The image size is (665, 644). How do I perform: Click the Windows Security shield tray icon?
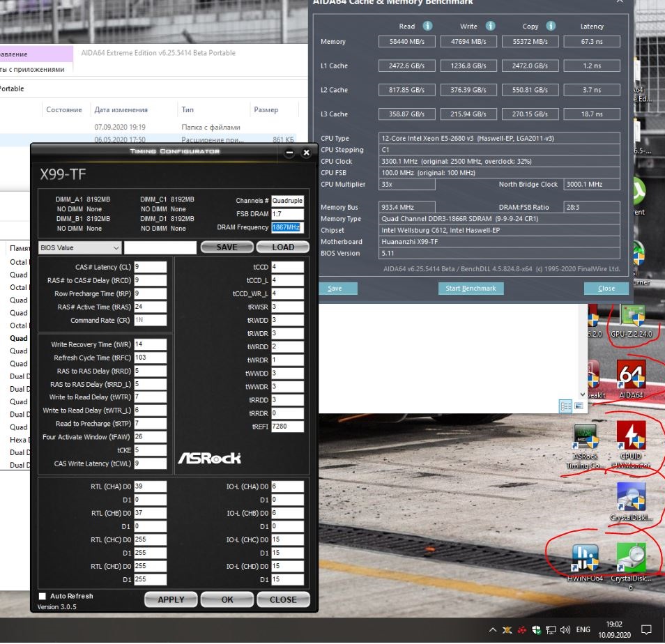pyautogui.click(x=537, y=630)
